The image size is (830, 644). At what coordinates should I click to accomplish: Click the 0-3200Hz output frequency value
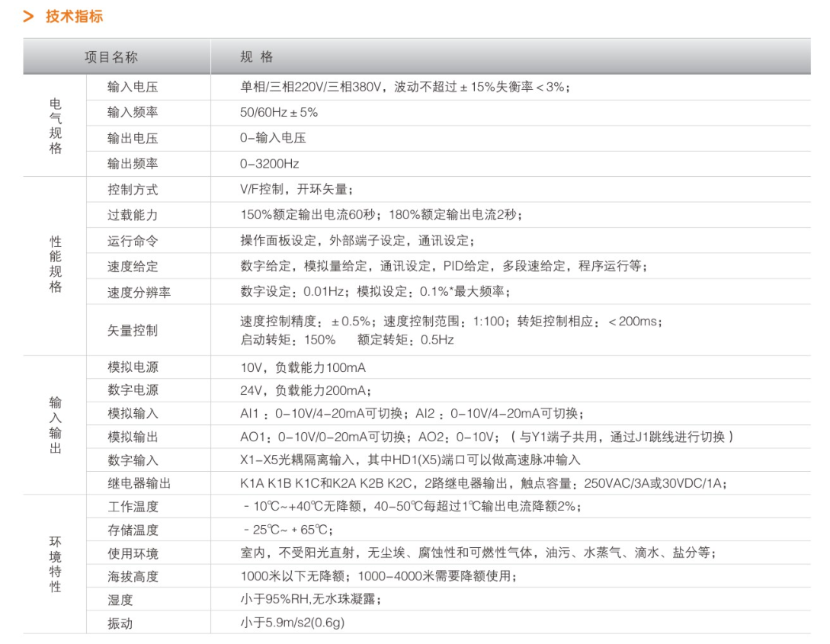[270, 164]
